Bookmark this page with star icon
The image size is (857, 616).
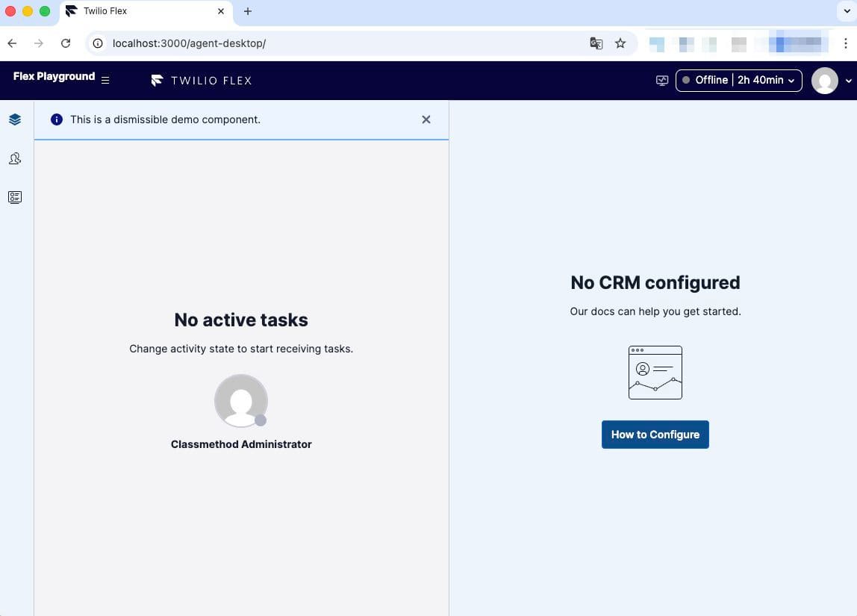pos(620,43)
